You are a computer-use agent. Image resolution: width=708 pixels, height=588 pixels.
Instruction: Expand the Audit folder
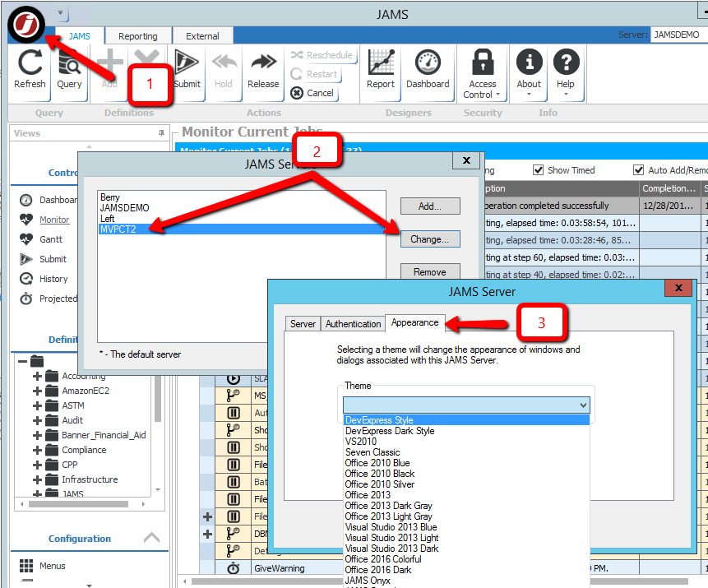point(38,420)
